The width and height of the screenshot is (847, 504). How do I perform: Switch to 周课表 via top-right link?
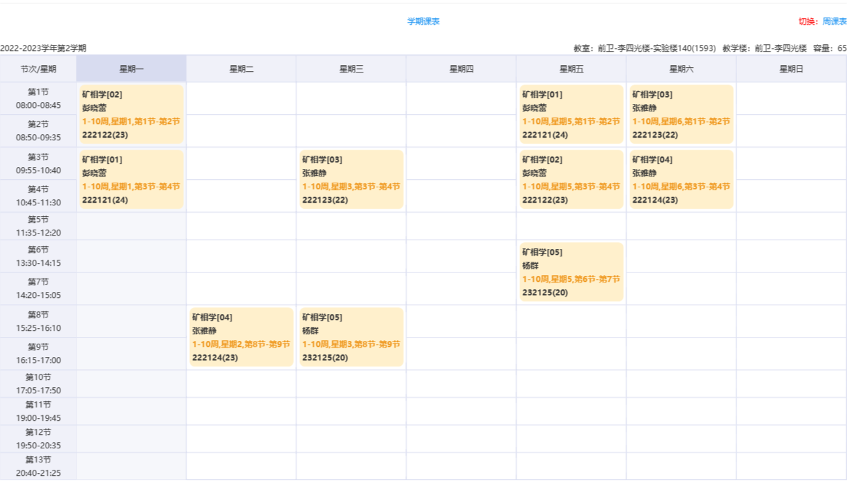[834, 21]
